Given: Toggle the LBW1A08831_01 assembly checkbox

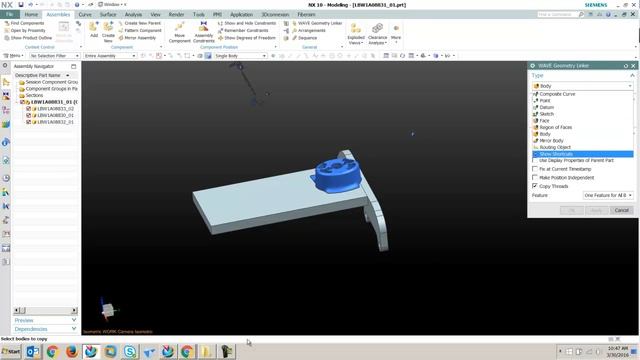Looking at the screenshot, I should point(22,102).
